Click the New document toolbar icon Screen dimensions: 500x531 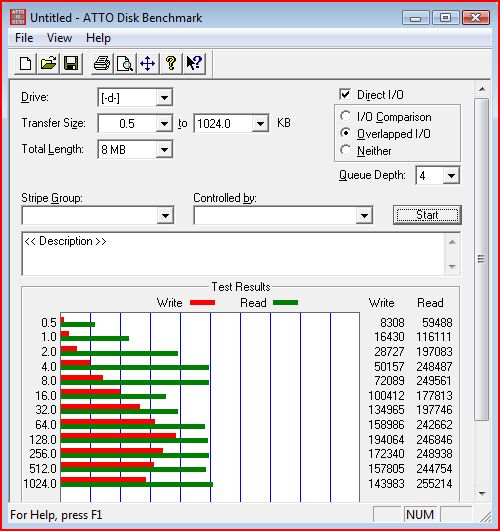pos(26,63)
